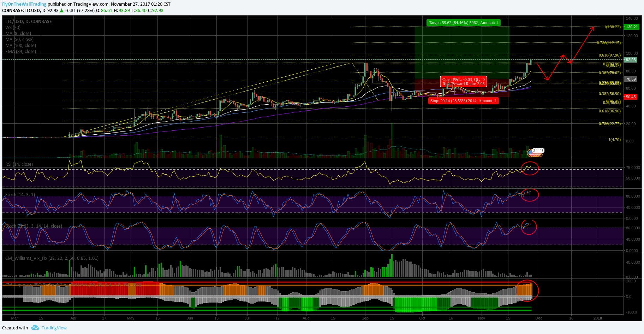
Task: Click the Sep label on time axis
Action: tap(365, 318)
